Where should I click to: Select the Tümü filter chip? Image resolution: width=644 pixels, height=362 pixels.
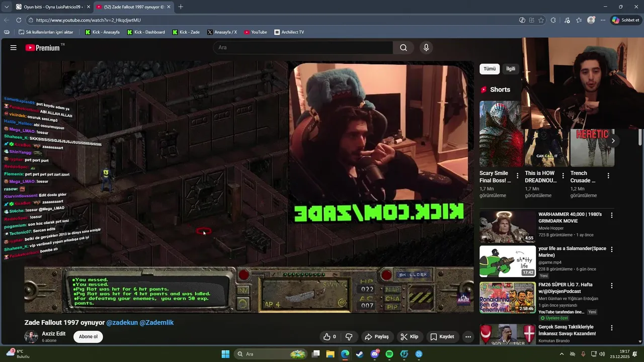click(x=490, y=69)
